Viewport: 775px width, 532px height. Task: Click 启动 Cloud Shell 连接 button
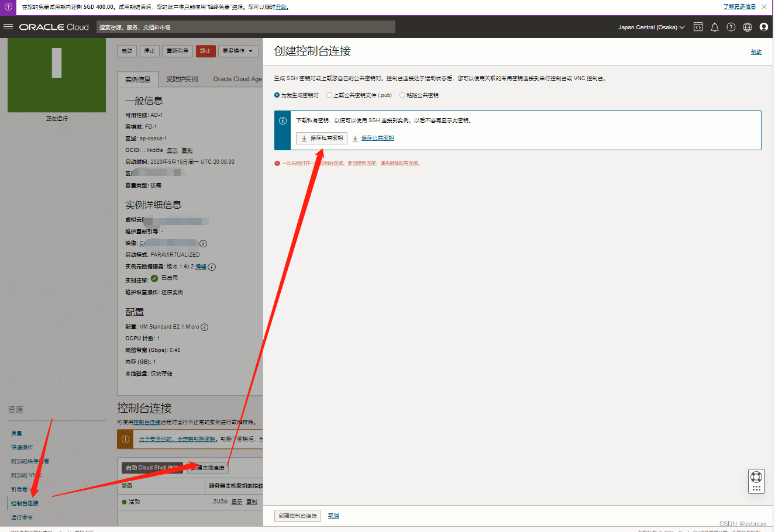click(x=152, y=468)
